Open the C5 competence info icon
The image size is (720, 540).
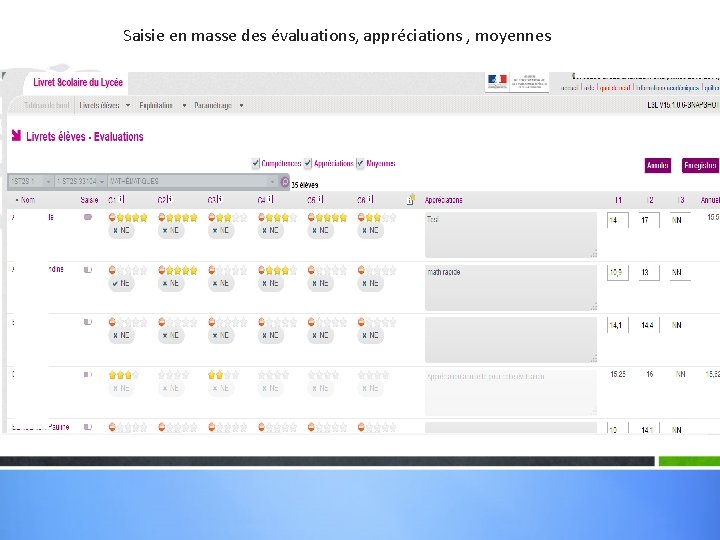click(x=321, y=199)
